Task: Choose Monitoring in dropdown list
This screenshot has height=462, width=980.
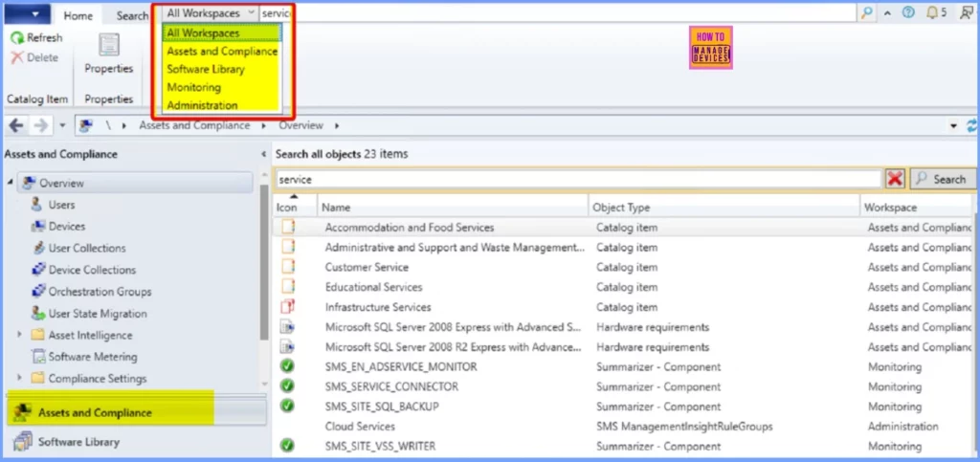Action: (x=222, y=87)
